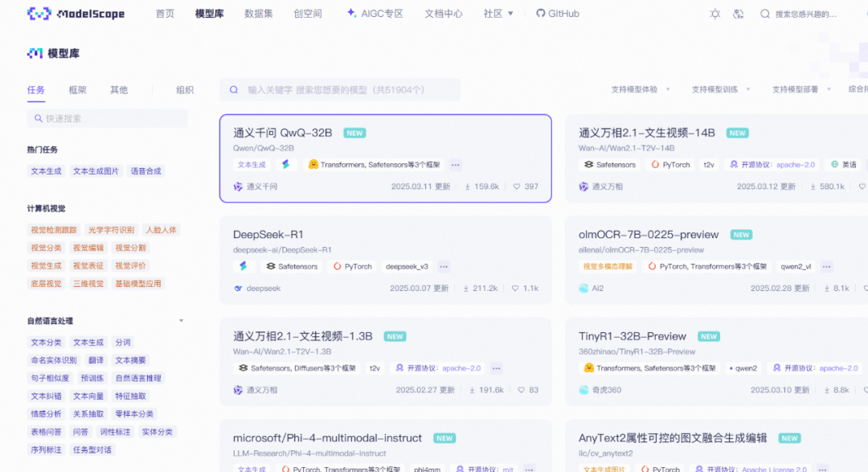Filter by 情感分析 tag

pos(46,414)
